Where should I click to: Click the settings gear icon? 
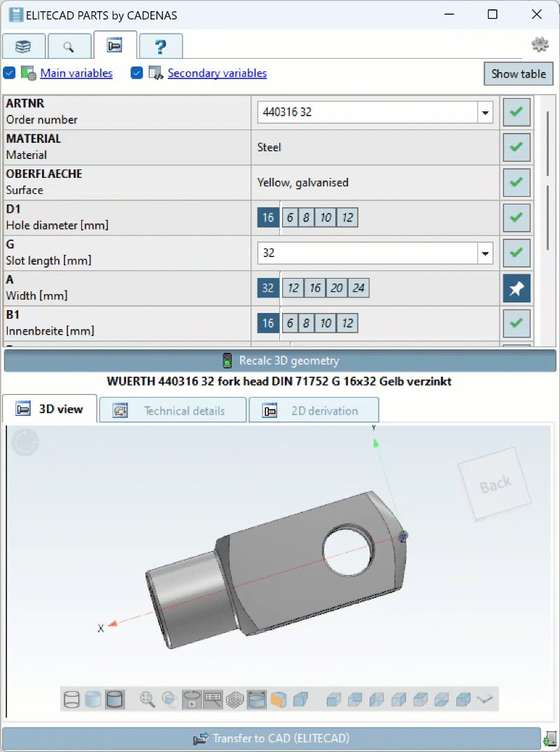coord(540,44)
